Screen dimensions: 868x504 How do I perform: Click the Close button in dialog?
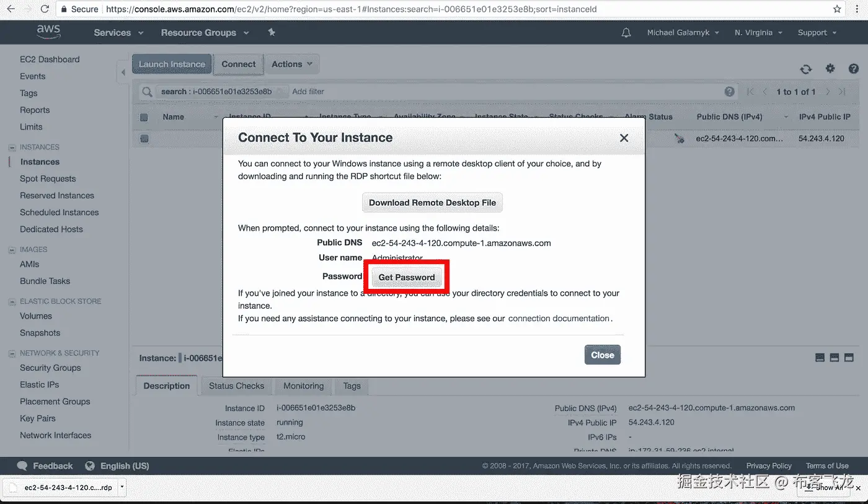(x=602, y=355)
